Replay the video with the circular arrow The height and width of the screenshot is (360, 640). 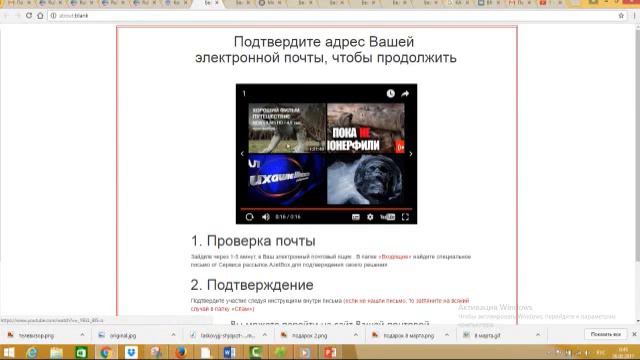coord(249,217)
